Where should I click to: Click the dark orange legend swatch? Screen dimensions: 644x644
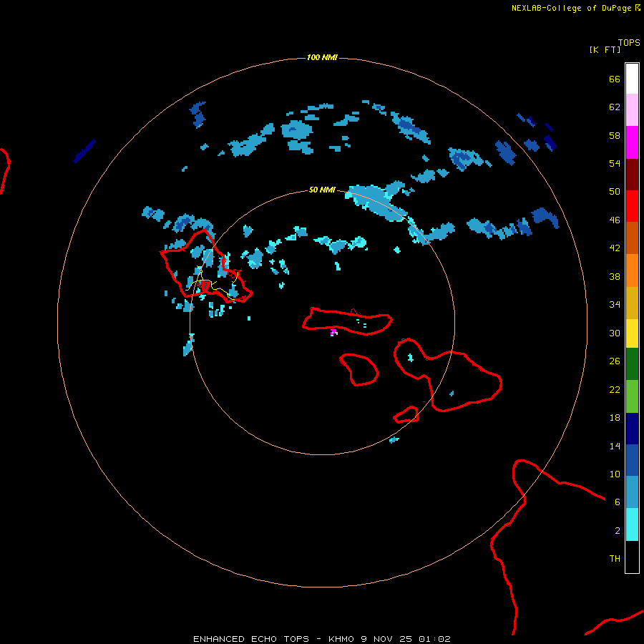(x=632, y=238)
